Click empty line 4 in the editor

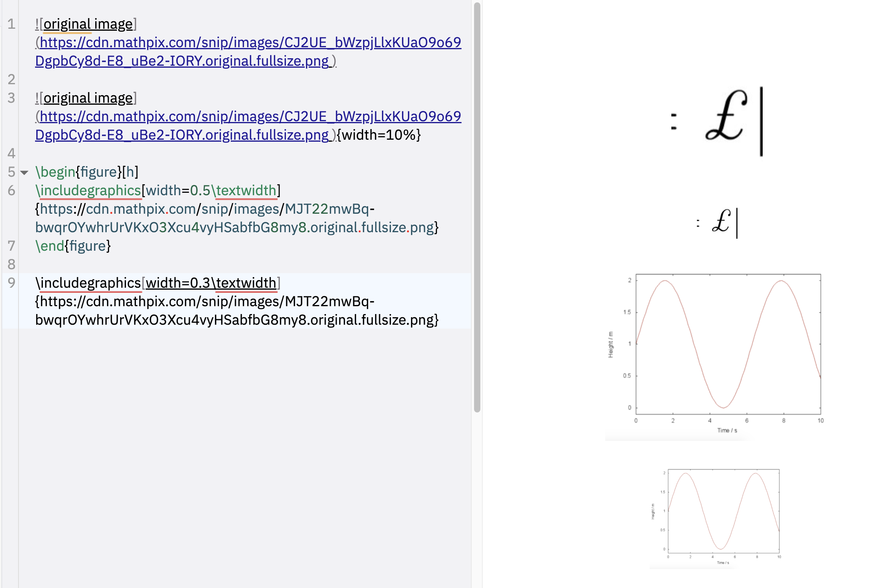(244, 153)
